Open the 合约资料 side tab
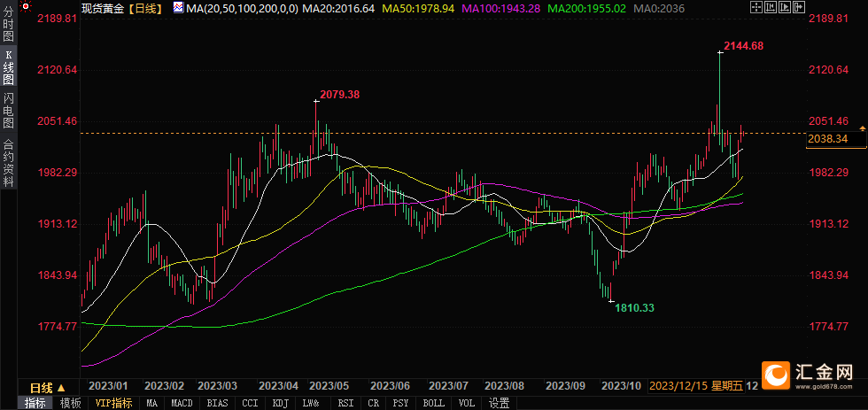This screenshot has width=868, height=410. (9, 163)
